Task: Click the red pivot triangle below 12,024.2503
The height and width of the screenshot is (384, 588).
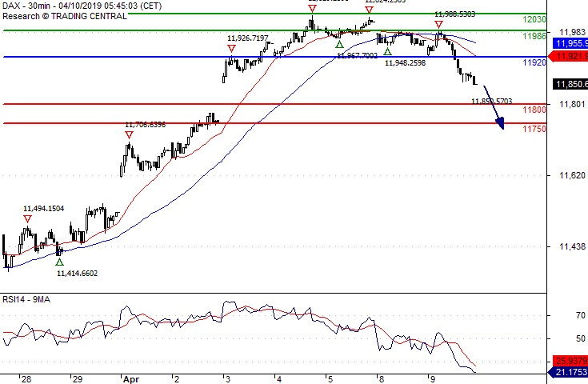Action: pos(369,10)
